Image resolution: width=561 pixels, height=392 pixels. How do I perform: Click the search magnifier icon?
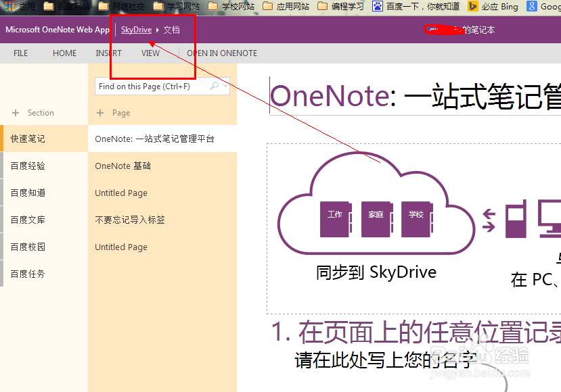pyautogui.click(x=214, y=86)
